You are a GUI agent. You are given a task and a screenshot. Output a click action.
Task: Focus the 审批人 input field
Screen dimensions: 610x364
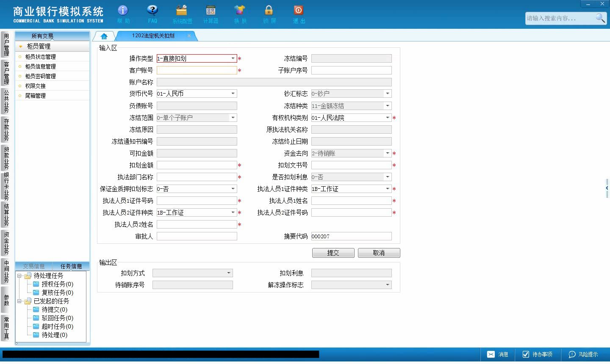point(197,236)
